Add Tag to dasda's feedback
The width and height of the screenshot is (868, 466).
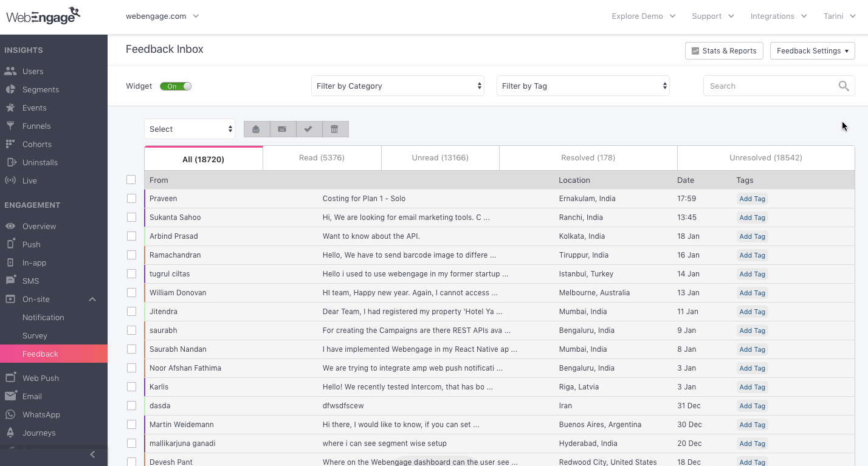click(x=752, y=406)
